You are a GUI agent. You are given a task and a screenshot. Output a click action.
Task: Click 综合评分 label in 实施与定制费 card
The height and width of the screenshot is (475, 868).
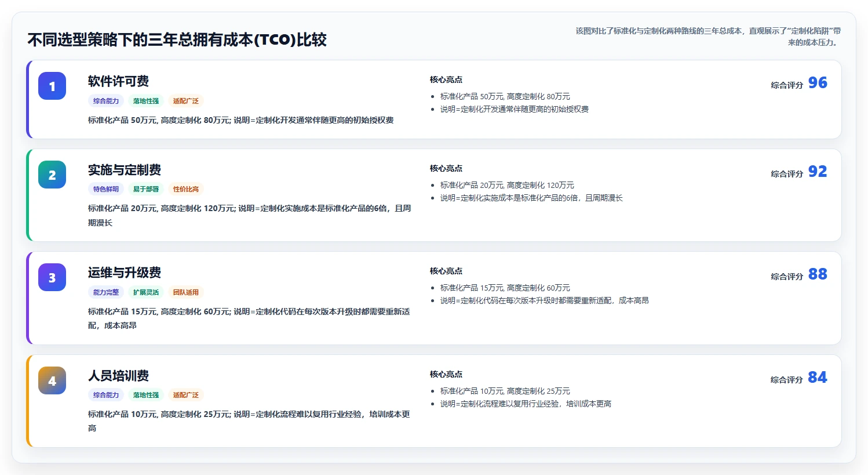(x=787, y=174)
